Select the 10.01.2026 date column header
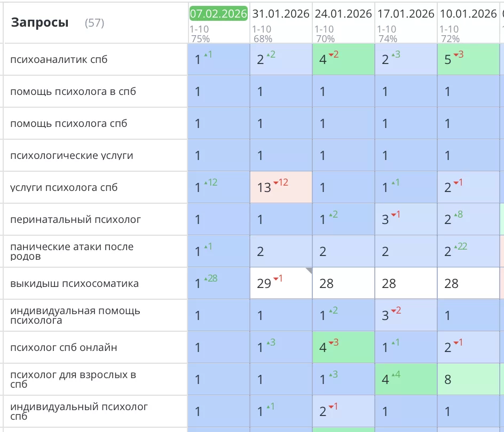The width and height of the screenshot is (504, 432). (468, 14)
